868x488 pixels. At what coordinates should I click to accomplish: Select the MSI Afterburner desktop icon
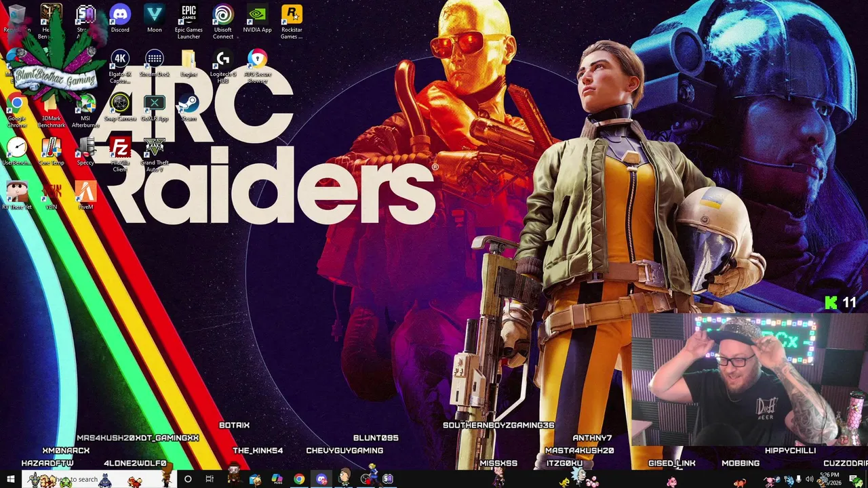pos(85,110)
